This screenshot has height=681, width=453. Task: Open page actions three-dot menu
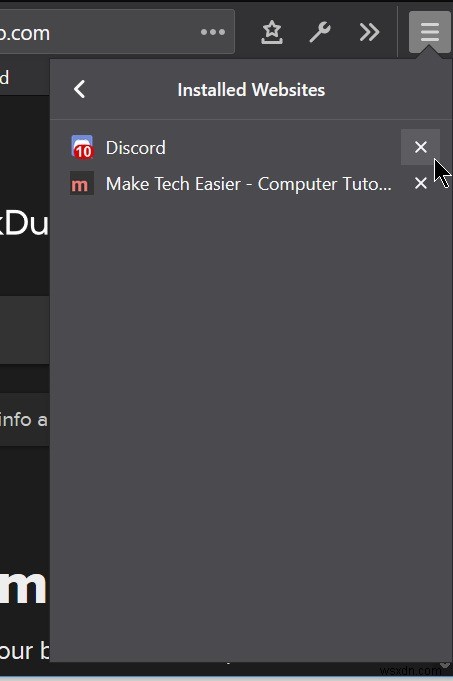pyautogui.click(x=213, y=32)
